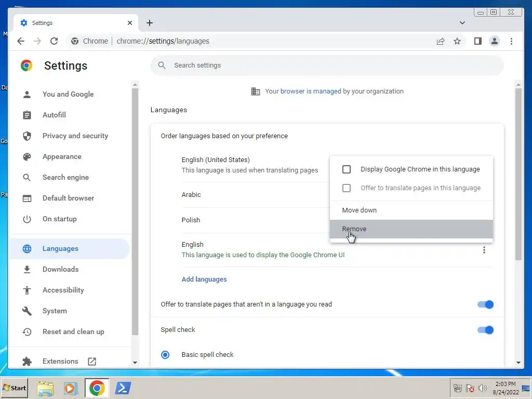Click the address bar URL
Image resolution: width=532 pixels, height=399 pixels.
(163, 41)
